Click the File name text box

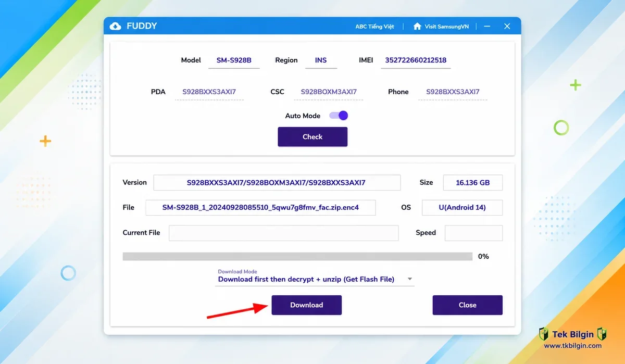[x=260, y=207]
